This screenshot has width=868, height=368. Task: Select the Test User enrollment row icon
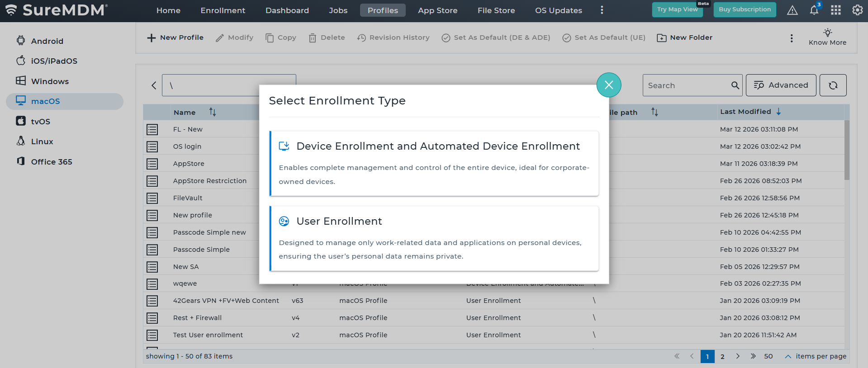point(152,335)
